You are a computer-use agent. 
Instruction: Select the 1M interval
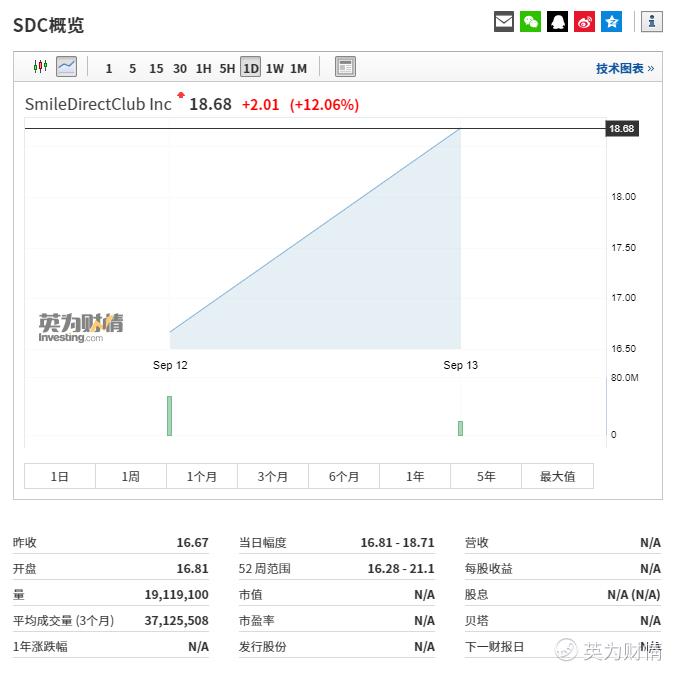(298, 68)
